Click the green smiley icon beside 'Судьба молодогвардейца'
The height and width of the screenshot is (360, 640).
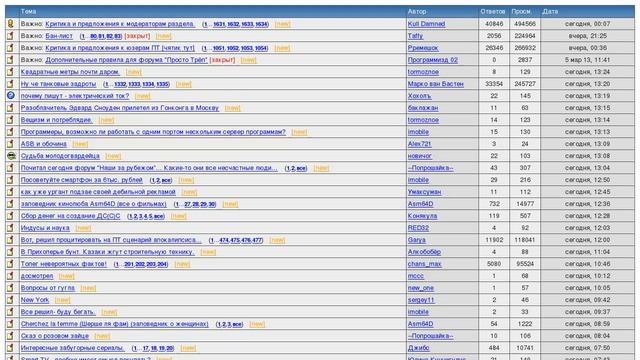(11, 156)
